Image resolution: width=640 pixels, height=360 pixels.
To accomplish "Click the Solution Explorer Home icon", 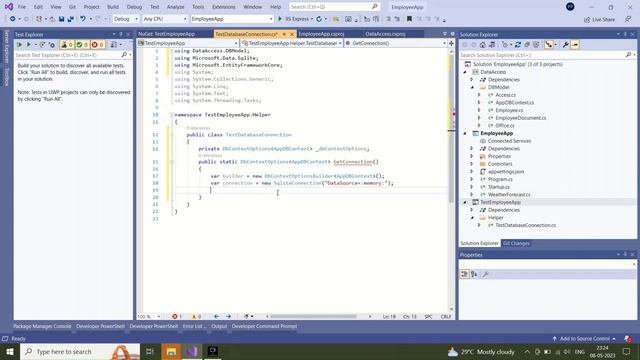I will pyautogui.click(x=483, y=44).
